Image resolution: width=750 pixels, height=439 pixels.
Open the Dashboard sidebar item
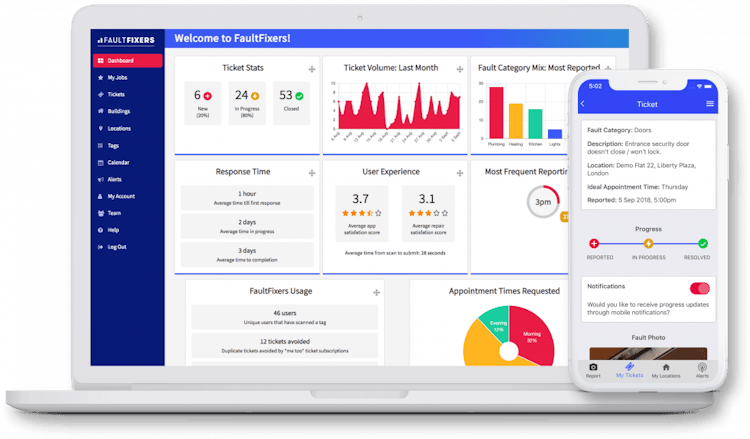click(x=128, y=61)
